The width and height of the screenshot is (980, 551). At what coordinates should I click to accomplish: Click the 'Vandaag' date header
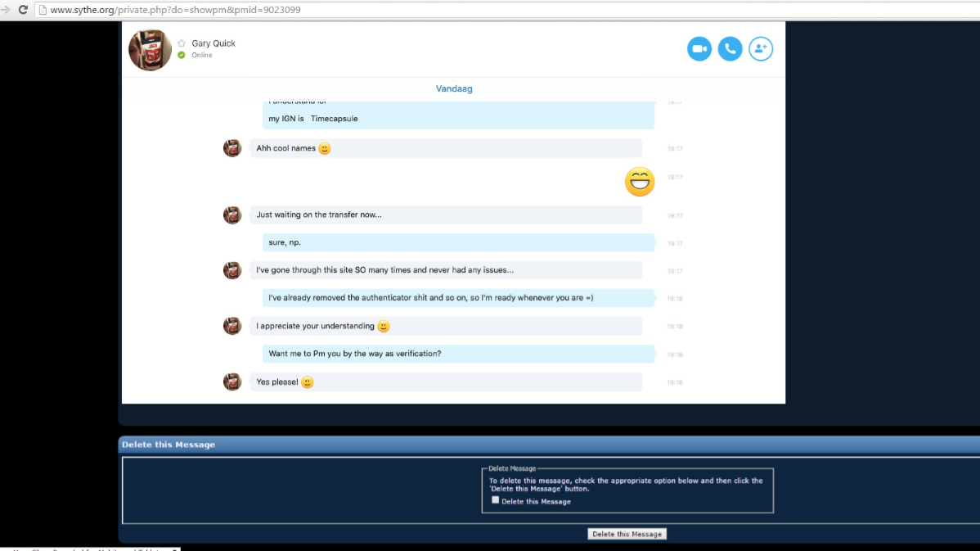pyautogui.click(x=454, y=88)
